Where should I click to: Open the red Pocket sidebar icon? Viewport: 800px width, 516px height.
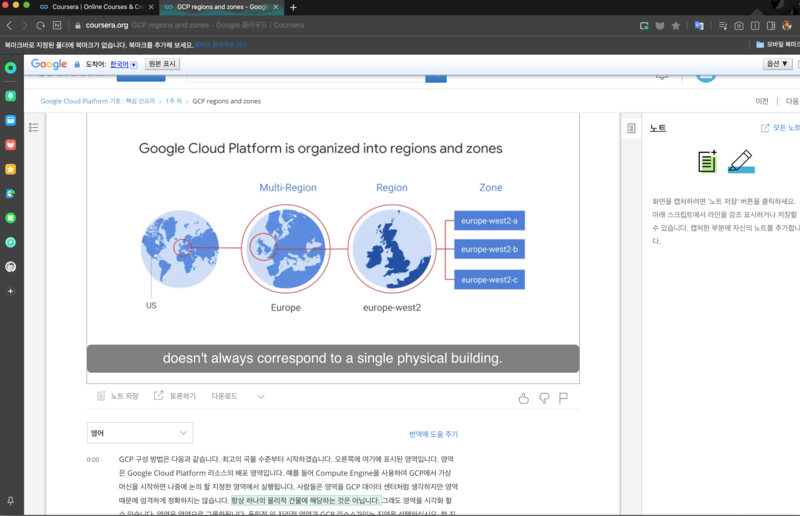(10, 145)
